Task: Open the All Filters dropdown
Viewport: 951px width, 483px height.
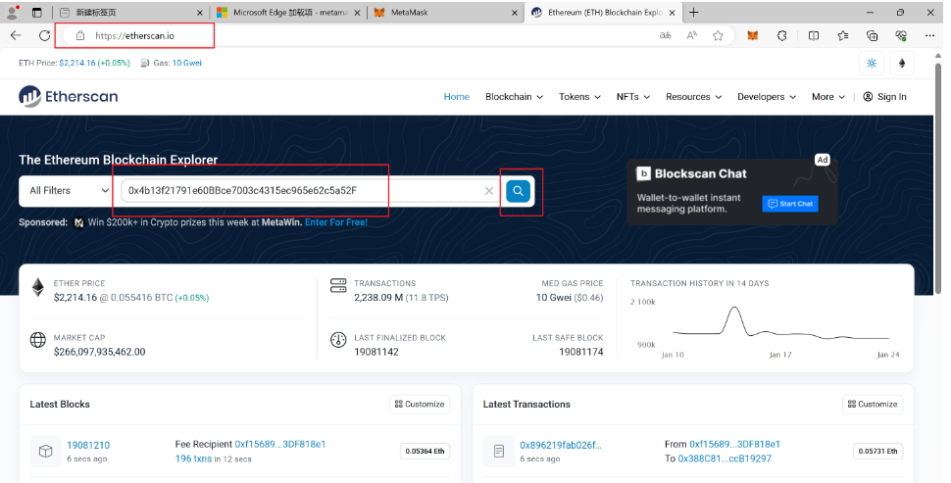Action: pyautogui.click(x=69, y=191)
